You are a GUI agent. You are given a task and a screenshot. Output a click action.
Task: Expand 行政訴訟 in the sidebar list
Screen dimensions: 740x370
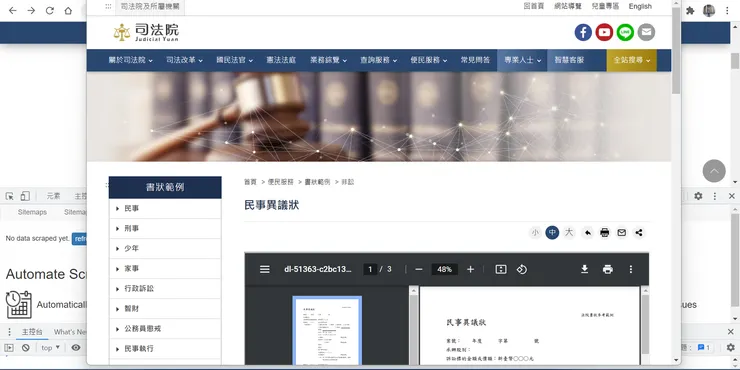point(165,288)
